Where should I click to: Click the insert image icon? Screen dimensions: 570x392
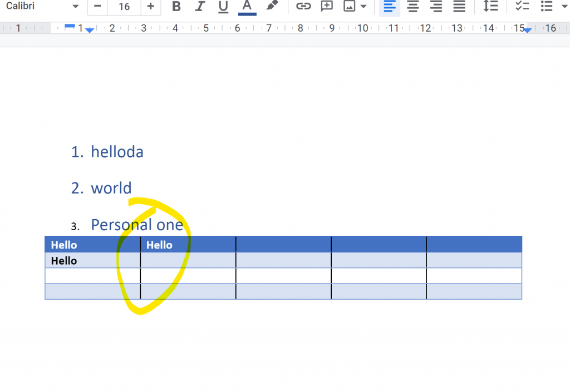point(350,7)
